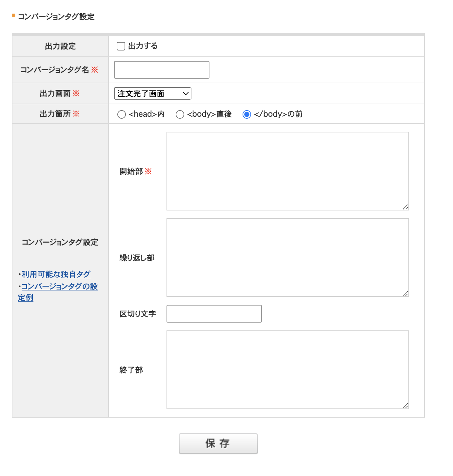The height and width of the screenshot is (476, 453).
Task: Click the dropdown arrow beside 注文完了画面
Action: coord(186,93)
